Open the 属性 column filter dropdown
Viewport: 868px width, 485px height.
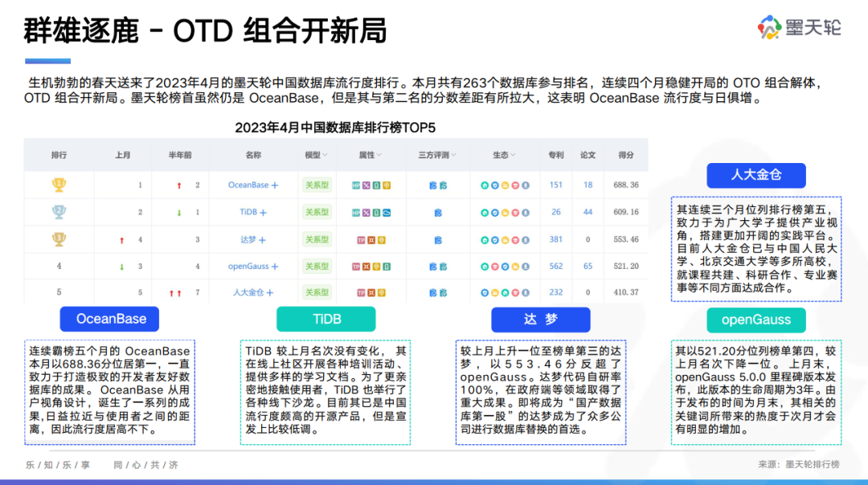click(379, 156)
